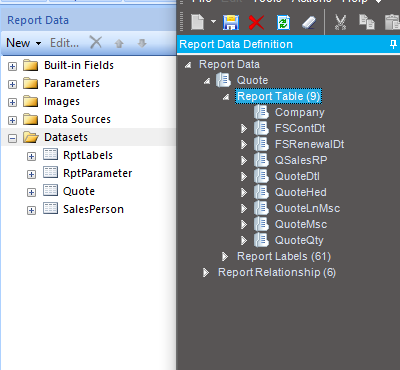Expand the QuoteMsc table node
This screenshot has width=400, height=370.
point(244,224)
